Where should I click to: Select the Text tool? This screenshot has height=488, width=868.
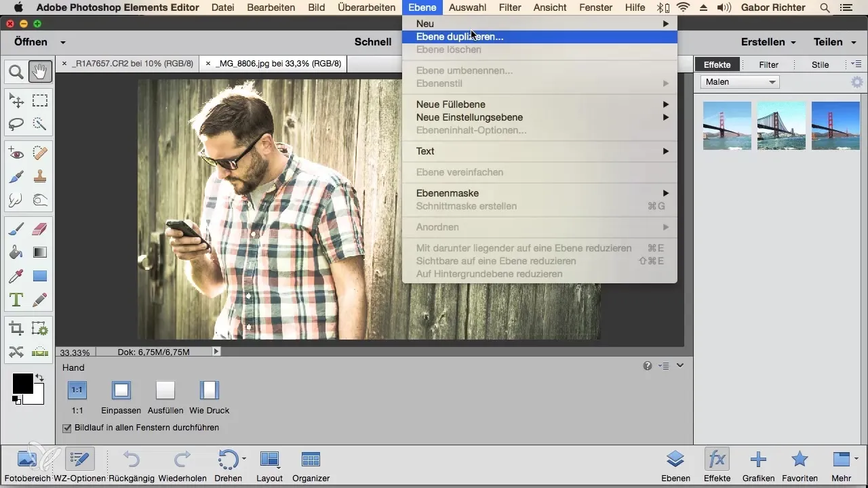pyautogui.click(x=16, y=299)
